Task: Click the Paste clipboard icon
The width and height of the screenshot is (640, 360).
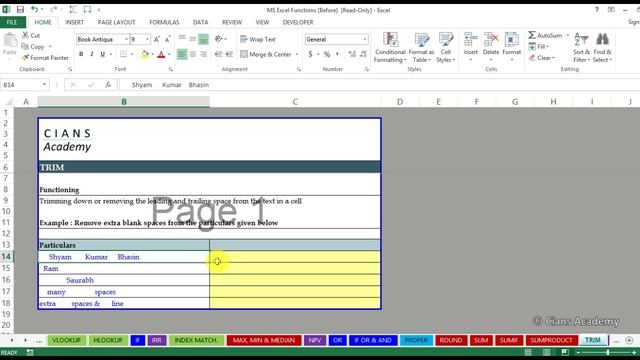Action: pyautogui.click(x=10, y=41)
